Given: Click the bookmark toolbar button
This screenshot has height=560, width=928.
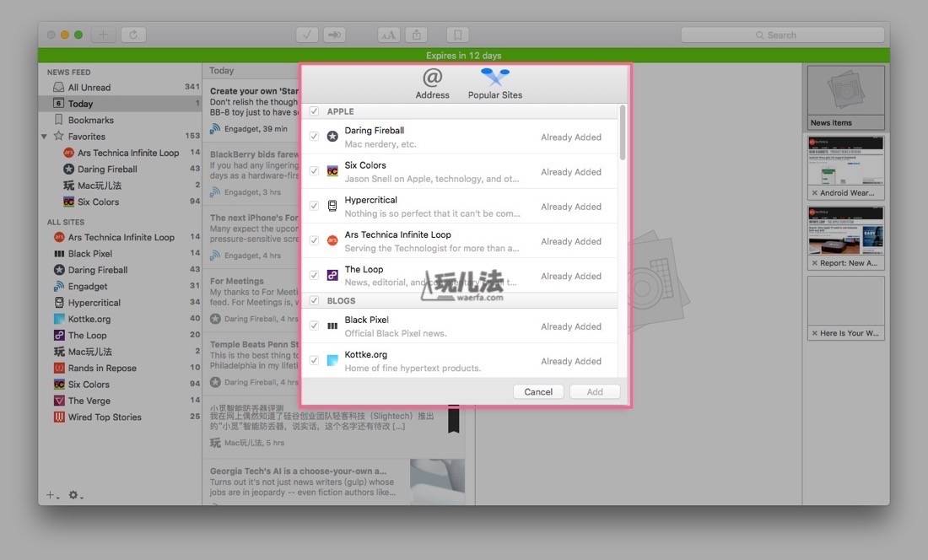Looking at the screenshot, I should (x=457, y=35).
